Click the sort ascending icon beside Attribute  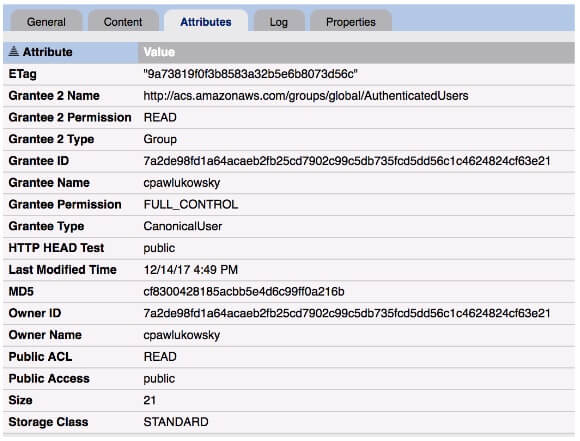tap(14, 51)
